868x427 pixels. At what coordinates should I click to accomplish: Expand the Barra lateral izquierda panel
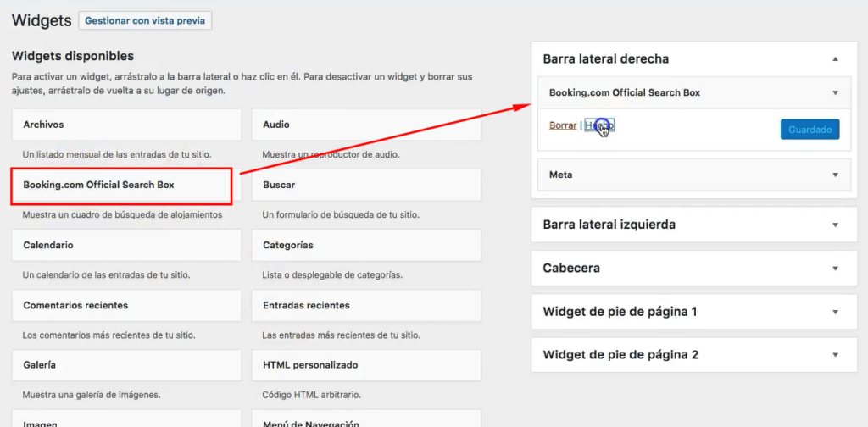click(694, 225)
